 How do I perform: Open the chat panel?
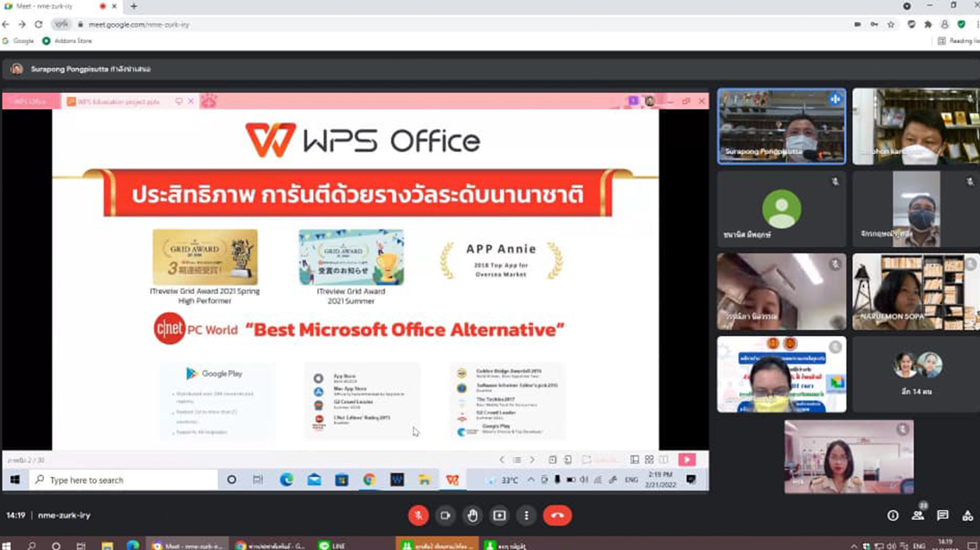pos(942,516)
